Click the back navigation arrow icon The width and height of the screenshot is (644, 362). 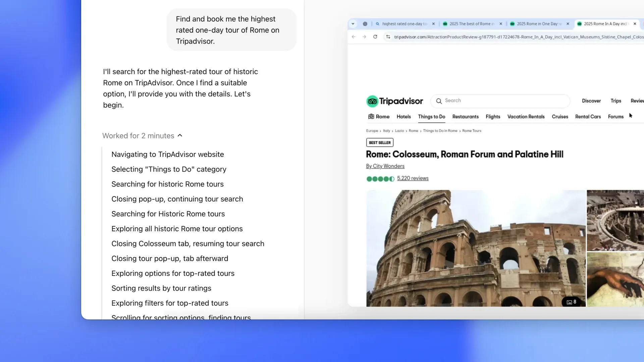[x=354, y=37]
